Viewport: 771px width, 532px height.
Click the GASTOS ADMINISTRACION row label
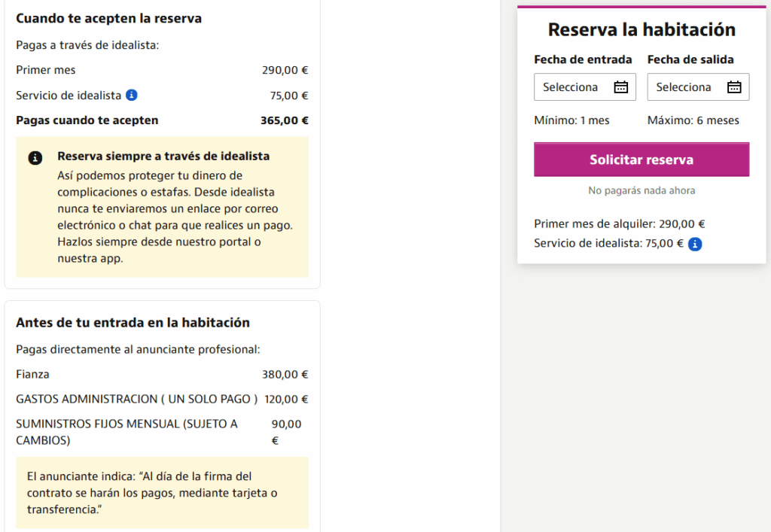[x=137, y=399]
